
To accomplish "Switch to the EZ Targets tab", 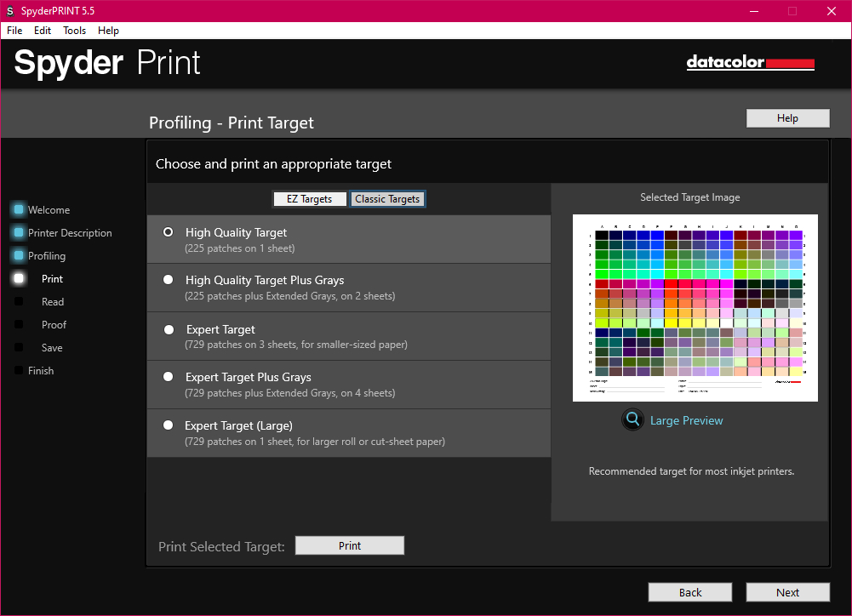I will (309, 199).
